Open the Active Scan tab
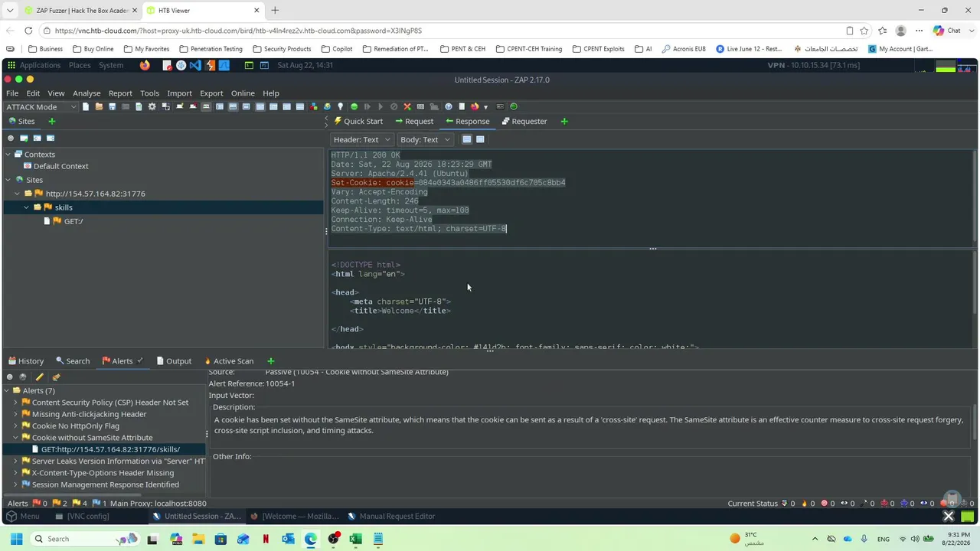Screen dimensions: 980x551 click(228, 361)
